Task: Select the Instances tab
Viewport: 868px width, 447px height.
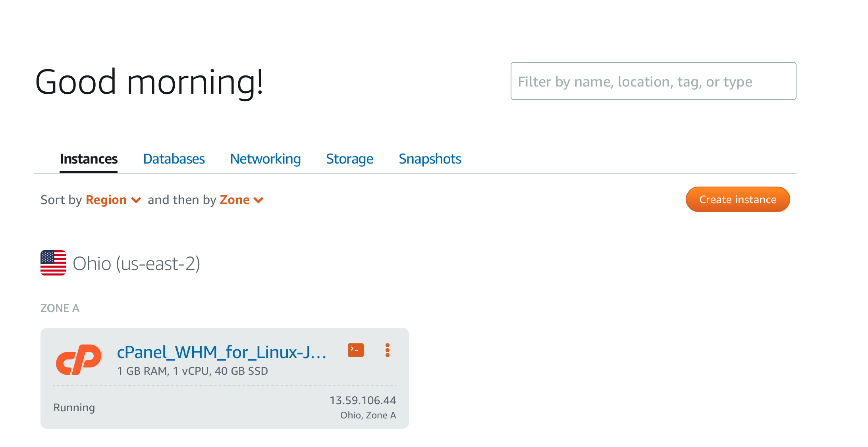Action: tap(89, 159)
